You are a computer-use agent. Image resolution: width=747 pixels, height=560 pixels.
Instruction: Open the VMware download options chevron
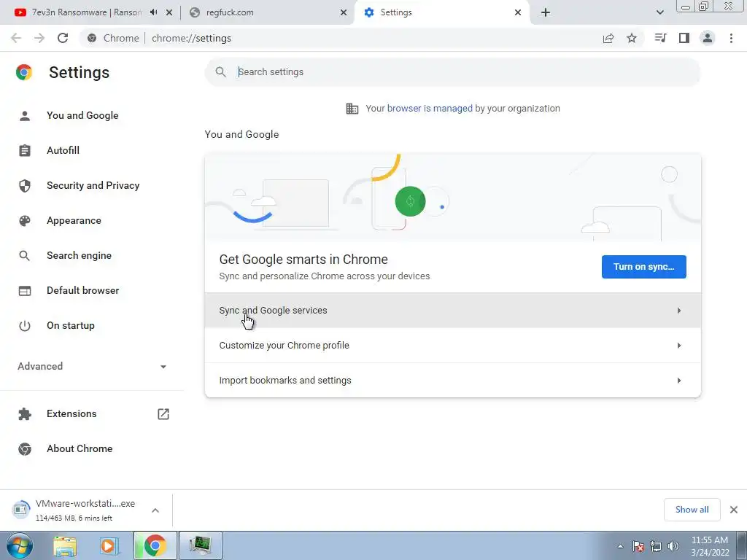click(155, 510)
